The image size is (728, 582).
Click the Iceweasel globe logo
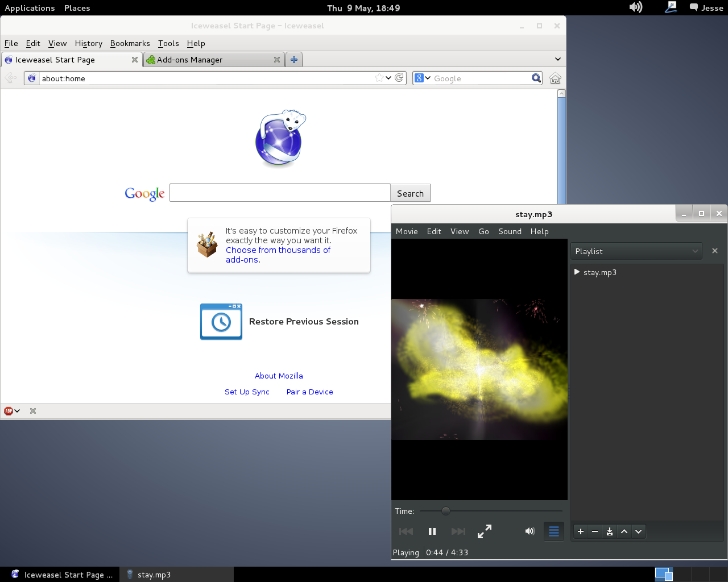click(279, 138)
